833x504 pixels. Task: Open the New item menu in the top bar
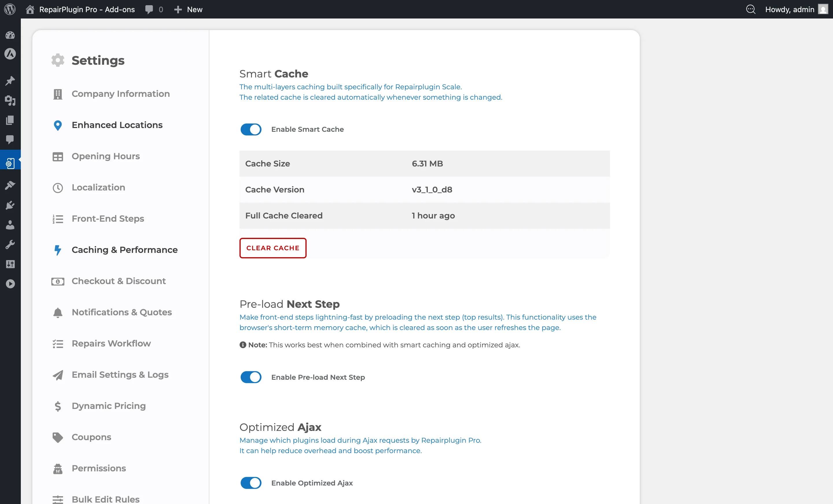(x=188, y=9)
